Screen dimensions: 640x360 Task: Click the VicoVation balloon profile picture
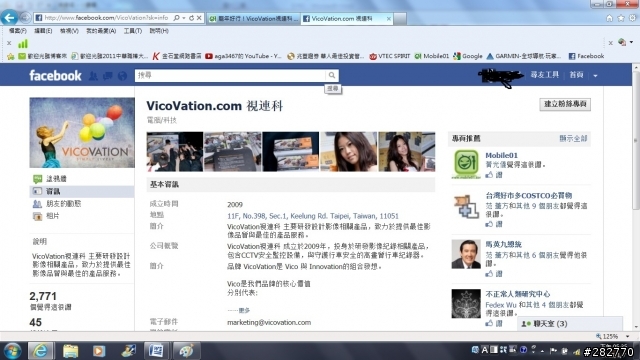tap(82, 133)
